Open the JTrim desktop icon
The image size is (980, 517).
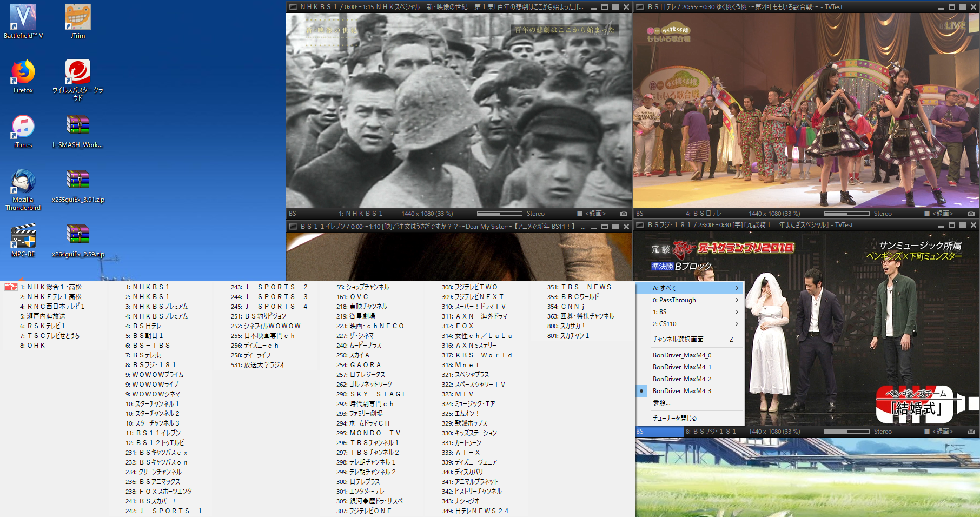coord(78,22)
